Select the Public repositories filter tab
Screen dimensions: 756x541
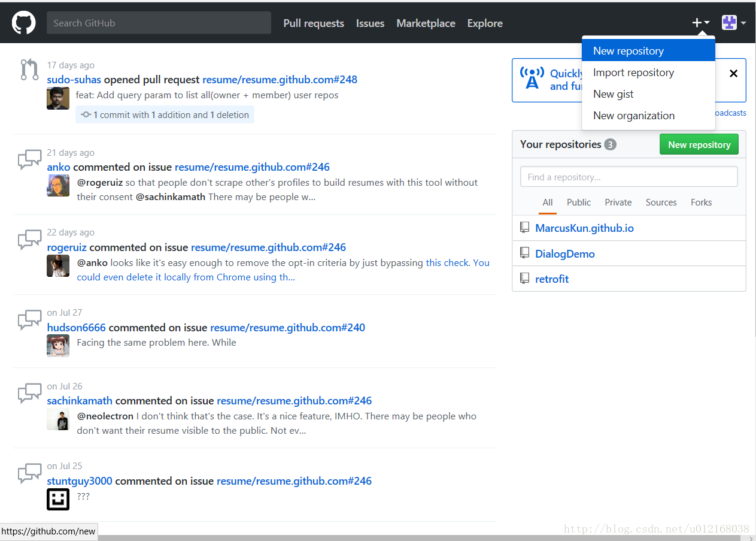tap(579, 203)
